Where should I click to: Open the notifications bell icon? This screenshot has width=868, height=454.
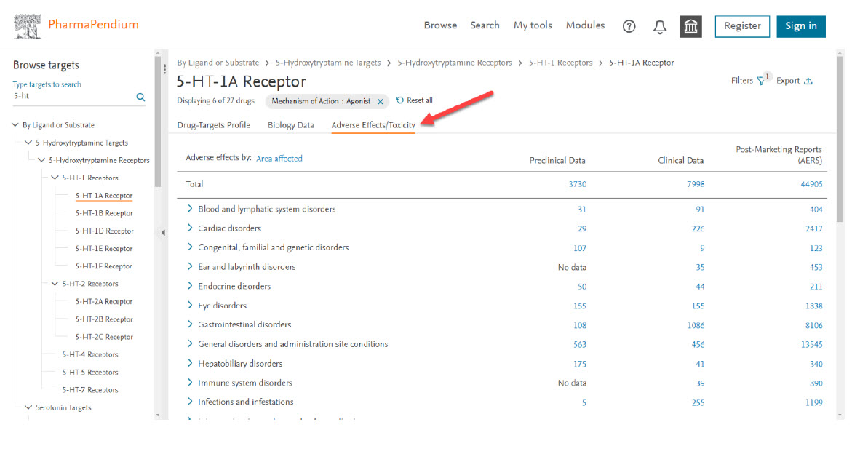(660, 26)
